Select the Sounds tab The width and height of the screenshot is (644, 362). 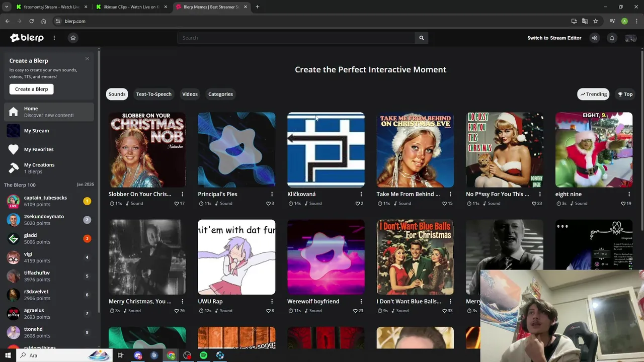tap(117, 94)
